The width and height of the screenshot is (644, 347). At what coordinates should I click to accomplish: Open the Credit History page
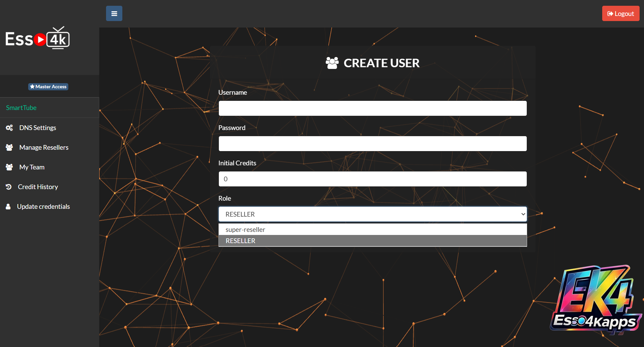point(38,187)
